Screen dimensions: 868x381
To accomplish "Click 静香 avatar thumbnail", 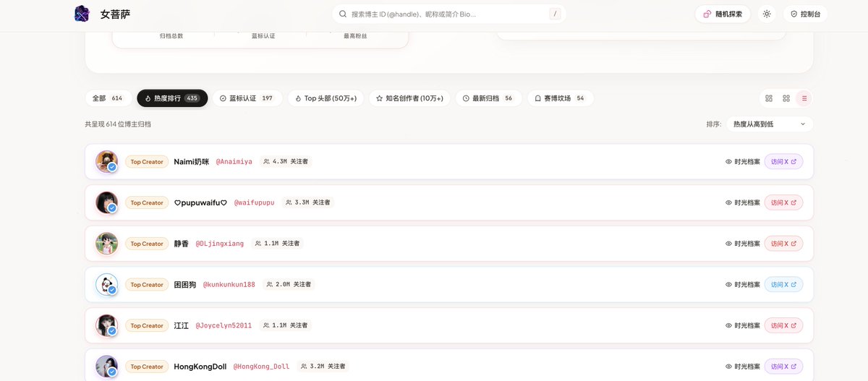I will coord(106,244).
